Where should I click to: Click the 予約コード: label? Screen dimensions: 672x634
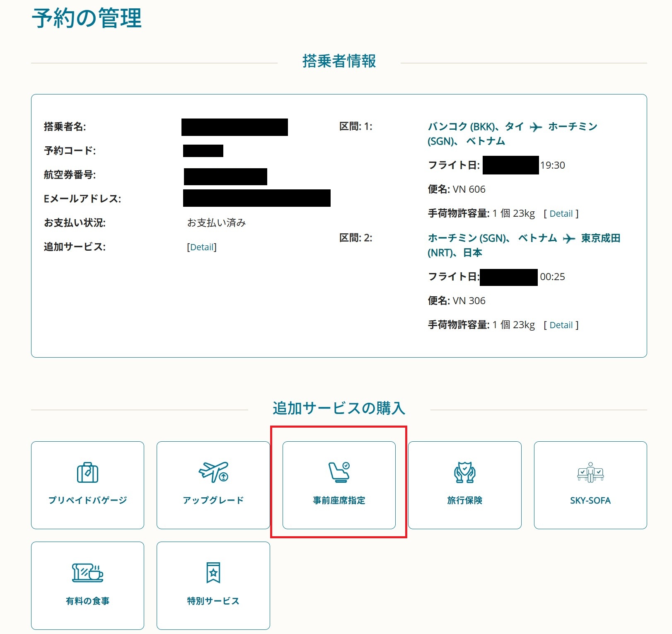pyautogui.click(x=70, y=150)
